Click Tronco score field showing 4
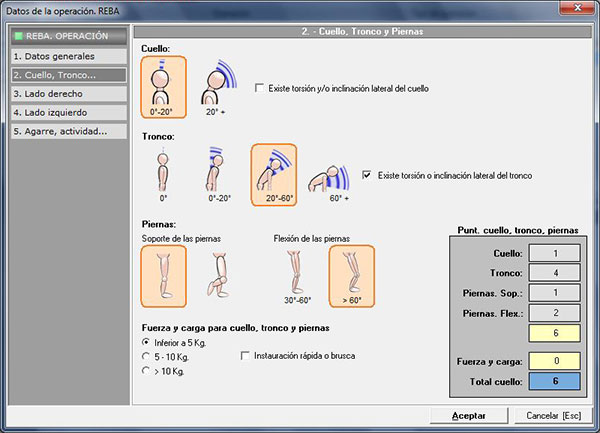The width and height of the screenshot is (600, 433). tap(555, 273)
